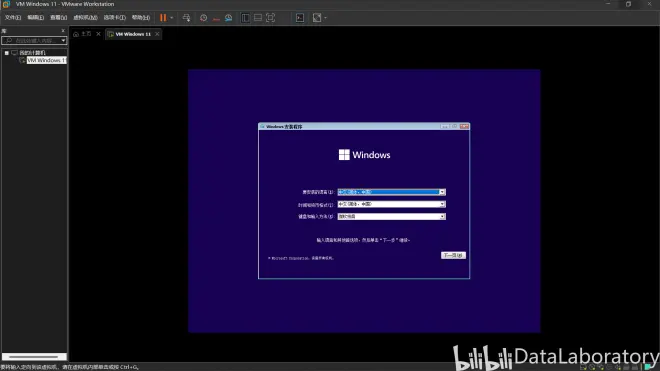
Task: Click the stretch guest display icon
Action: coord(317,18)
